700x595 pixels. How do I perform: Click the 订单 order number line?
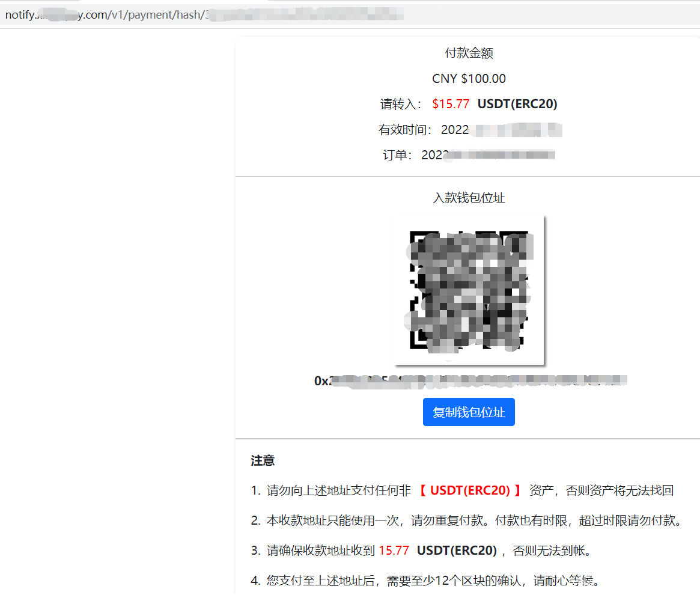[x=469, y=155]
